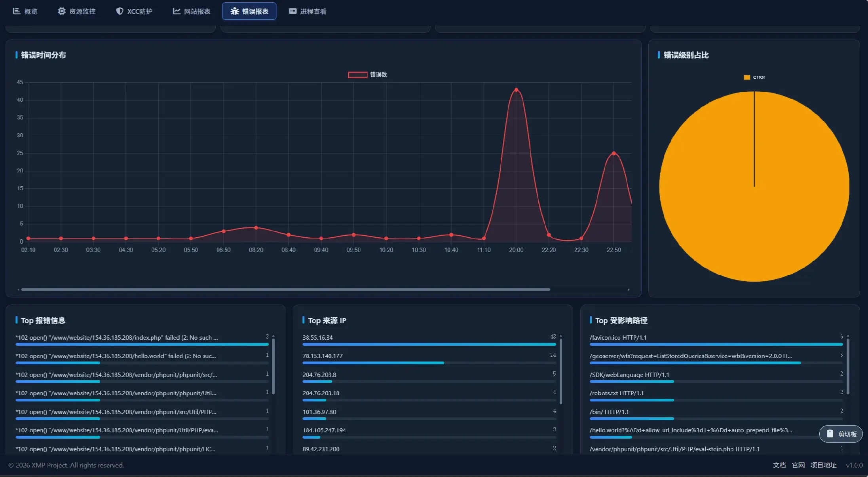
Task: Select source IP 38.55.16.34 row
Action: click(317, 337)
